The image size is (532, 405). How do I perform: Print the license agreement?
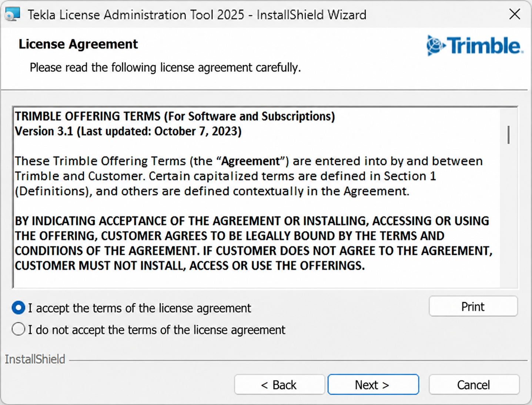coord(473,306)
